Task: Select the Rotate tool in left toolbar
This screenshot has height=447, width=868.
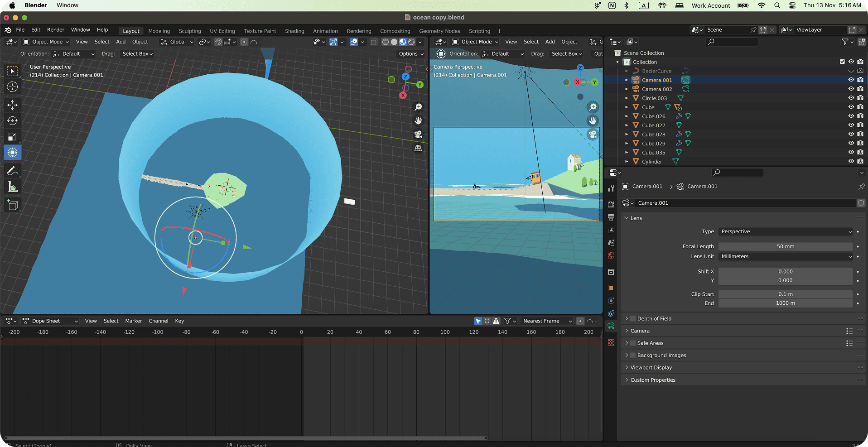Action: tap(12, 121)
